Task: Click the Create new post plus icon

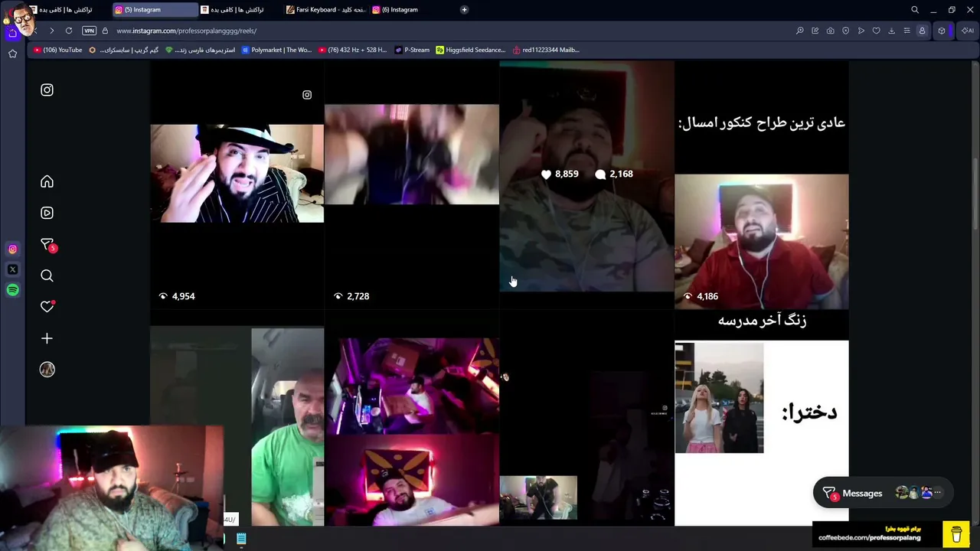Action: pyautogui.click(x=47, y=338)
